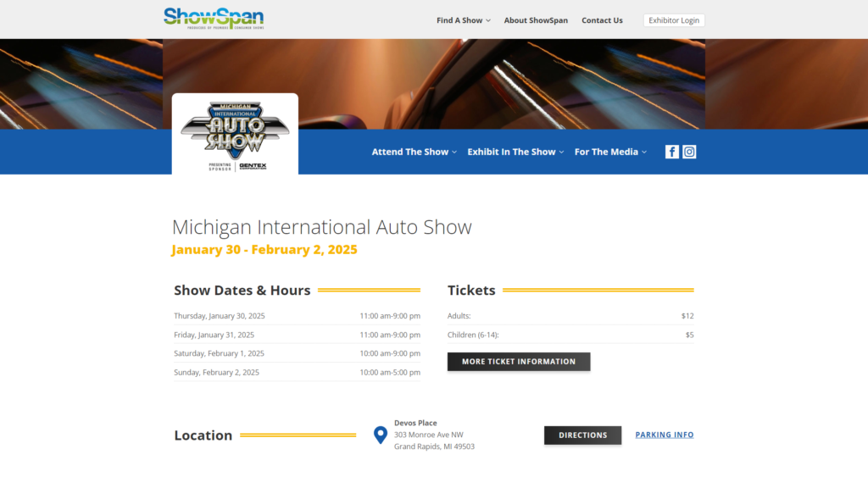Expand the Attend The Show menu
Screen dimensions: 868x488
coord(414,152)
